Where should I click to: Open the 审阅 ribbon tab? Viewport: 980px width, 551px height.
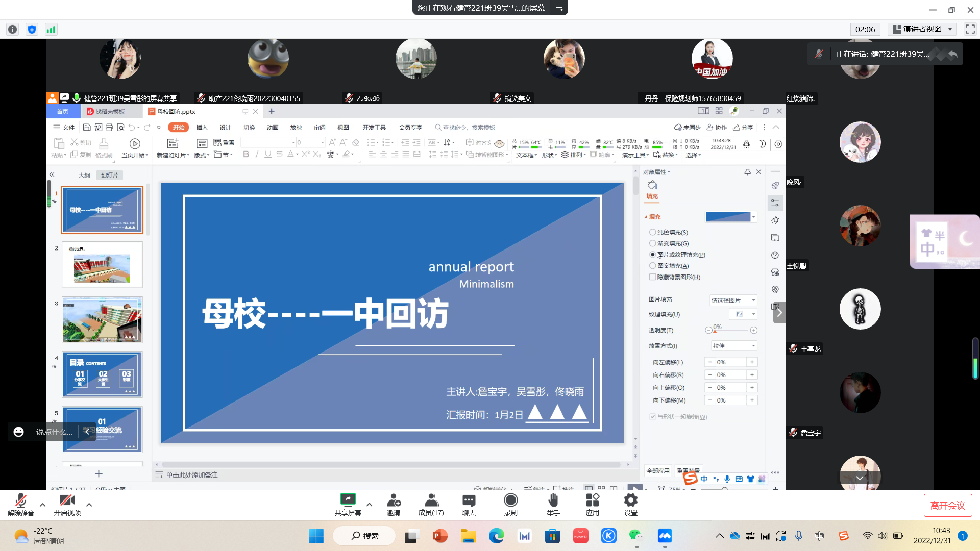(x=320, y=128)
